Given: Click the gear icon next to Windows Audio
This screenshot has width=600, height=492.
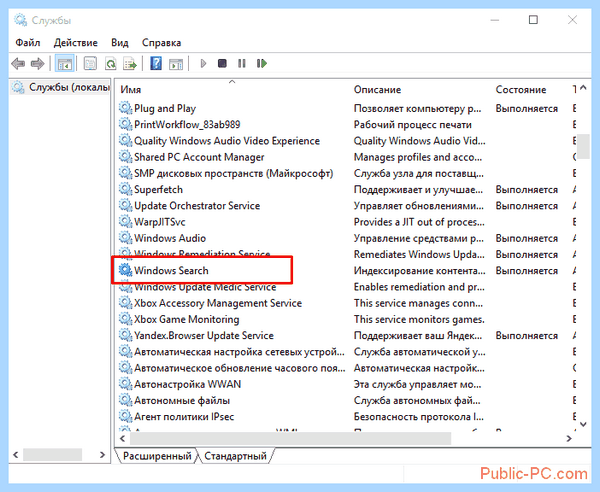Looking at the screenshot, I should click(125, 238).
